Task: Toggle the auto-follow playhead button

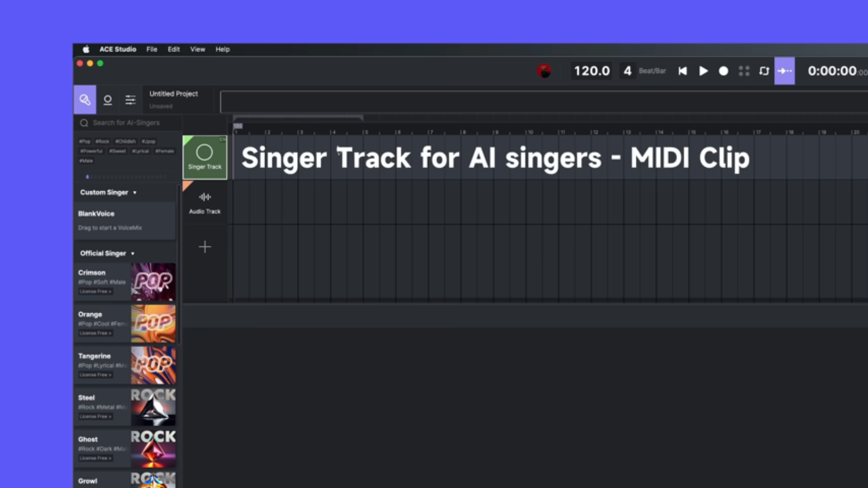Action: coord(784,71)
